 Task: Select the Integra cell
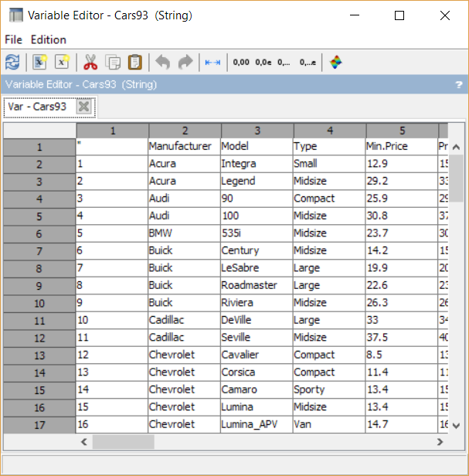[x=257, y=164]
